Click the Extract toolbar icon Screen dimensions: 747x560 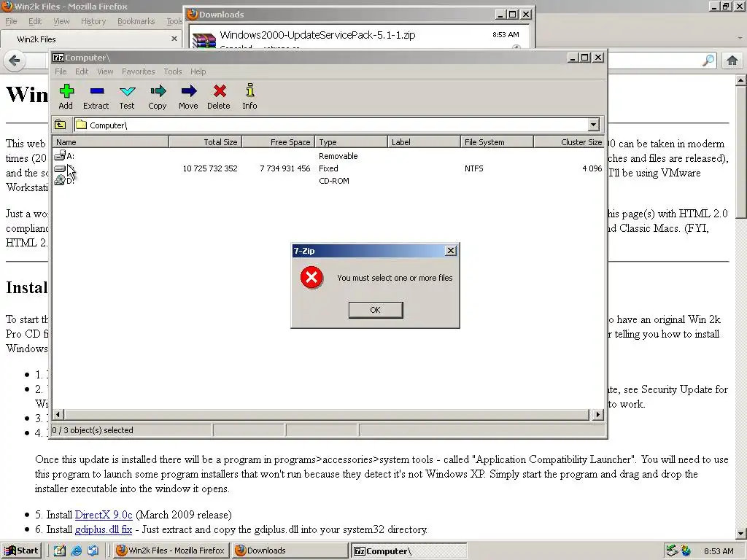point(96,97)
